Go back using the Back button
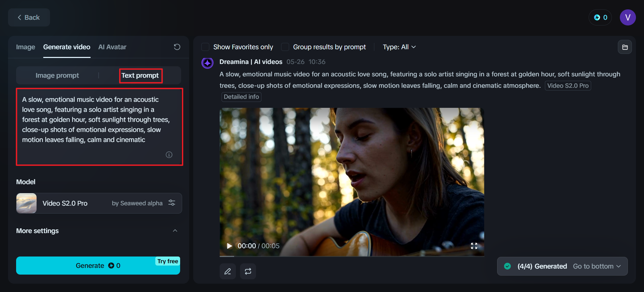The image size is (644, 292). tap(29, 17)
